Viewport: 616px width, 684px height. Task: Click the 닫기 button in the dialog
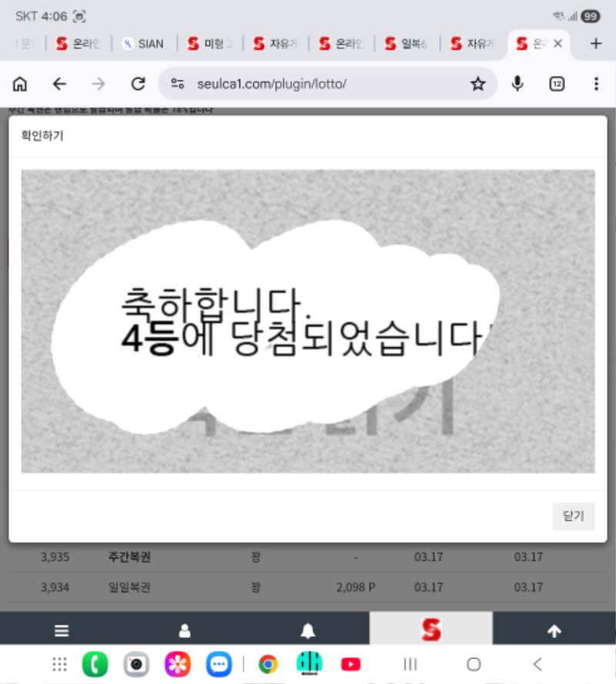tap(574, 516)
